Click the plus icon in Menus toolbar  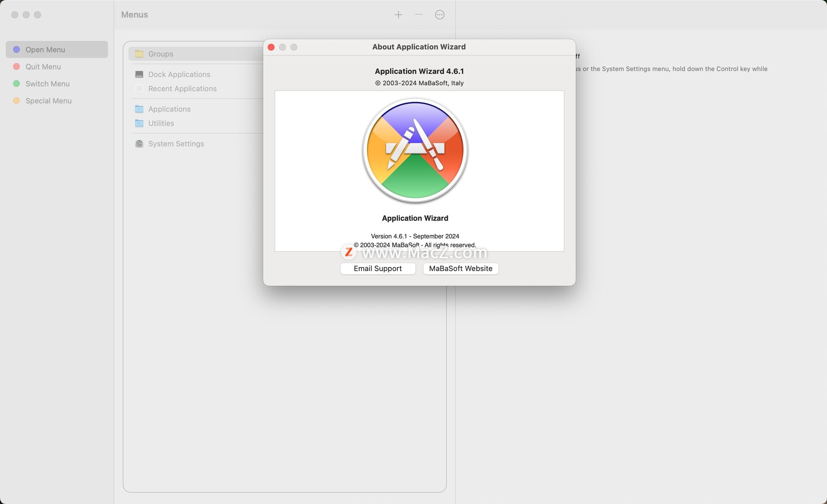(398, 15)
